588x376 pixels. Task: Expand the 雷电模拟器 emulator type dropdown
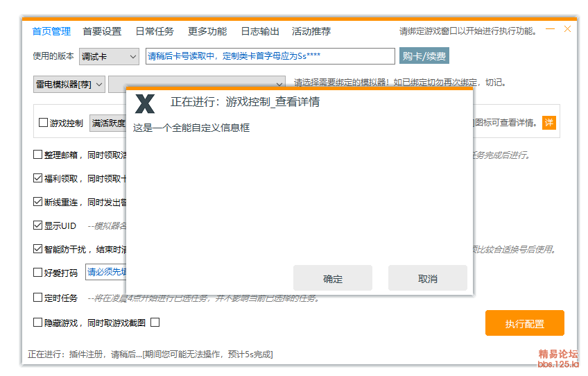pos(69,84)
